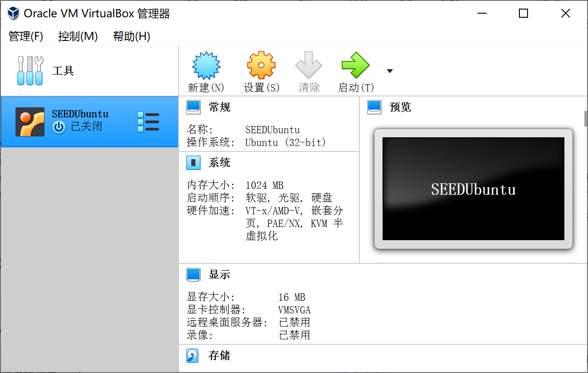Click the 名称 label
588x373 pixels.
200,130
